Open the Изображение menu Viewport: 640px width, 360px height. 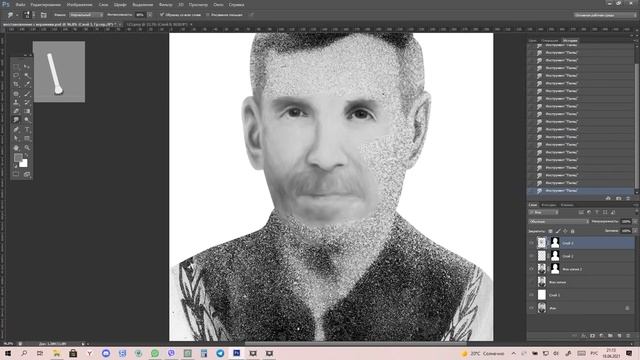[x=79, y=4]
